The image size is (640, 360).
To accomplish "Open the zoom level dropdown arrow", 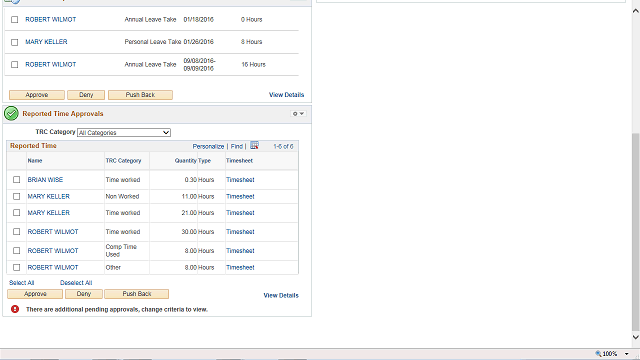I will coord(627,354).
